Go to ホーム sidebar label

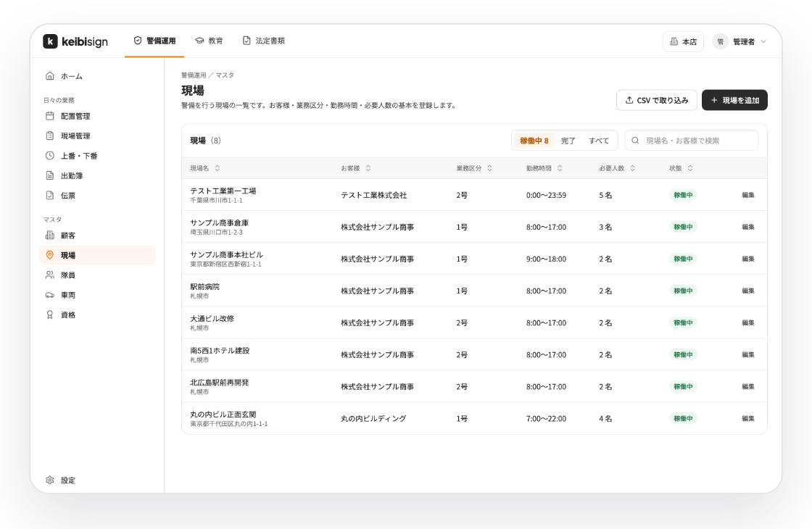click(72, 76)
